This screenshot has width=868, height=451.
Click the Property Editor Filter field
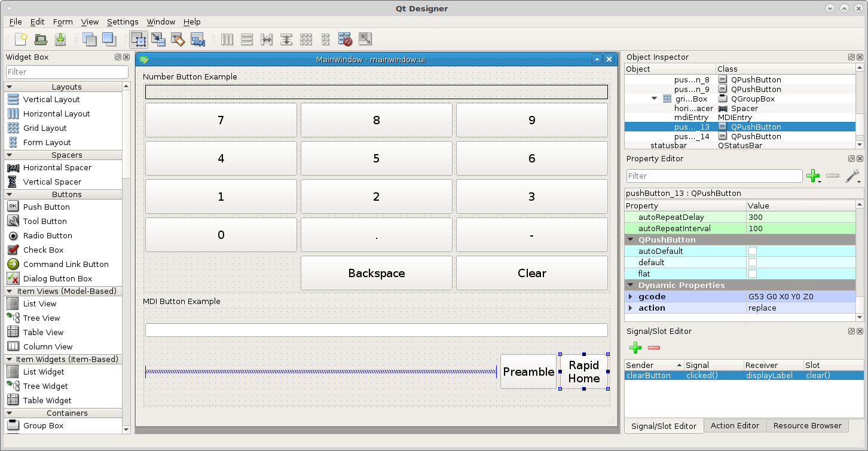(714, 176)
